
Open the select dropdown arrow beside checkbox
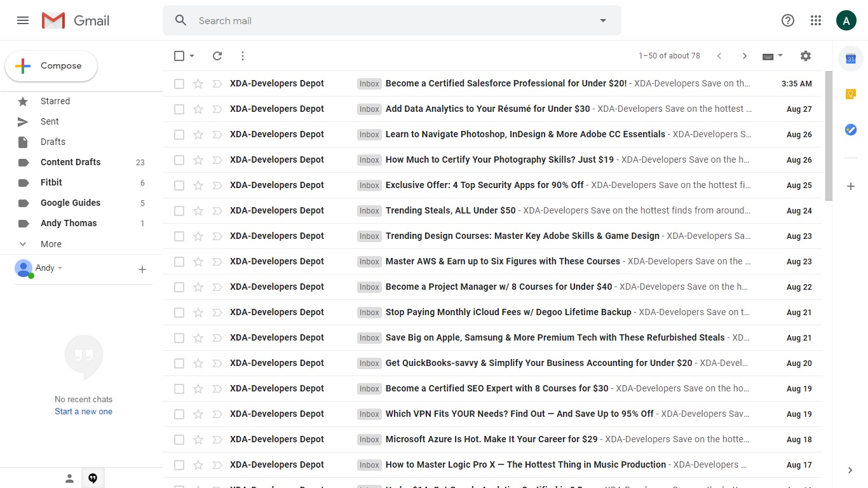pyautogui.click(x=192, y=56)
